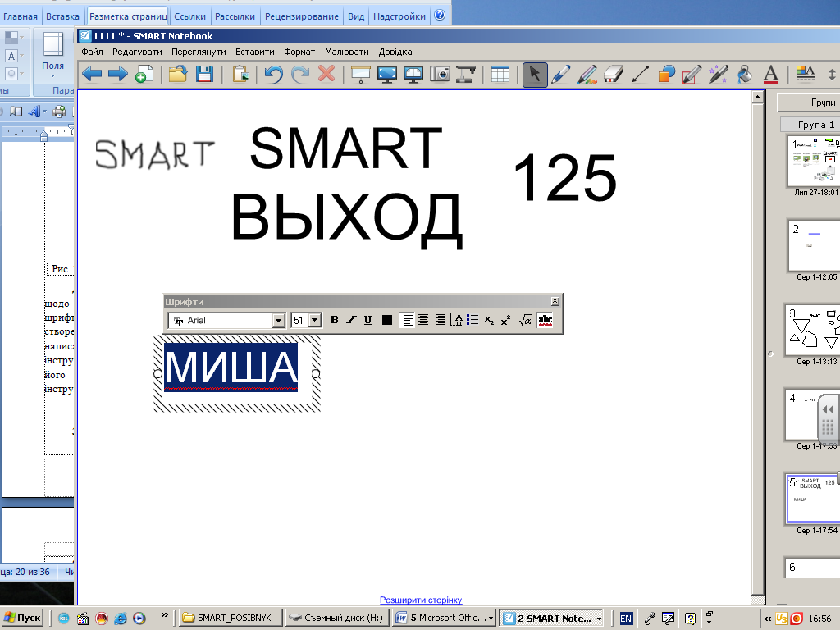
Task: Open the Файл menu
Action: coord(92,52)
